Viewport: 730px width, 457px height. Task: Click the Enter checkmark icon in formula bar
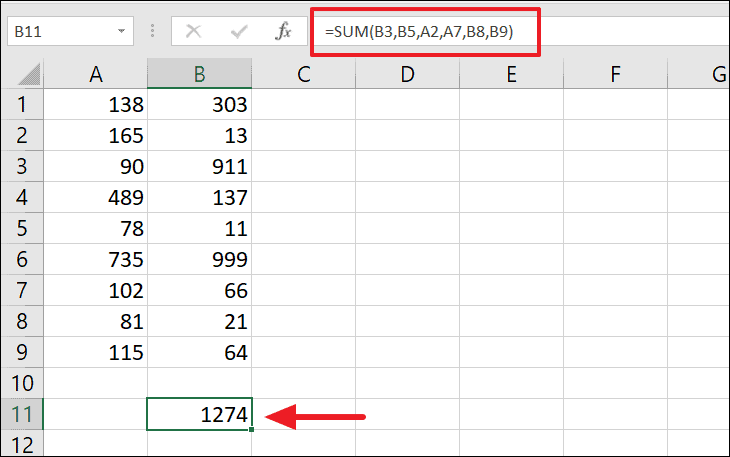tap(240, 31)
